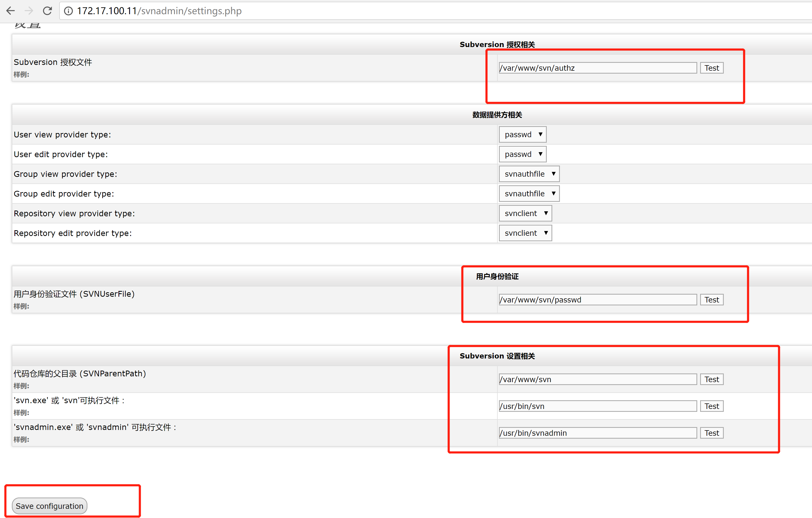Click Save configuration button
Screen dimensions: 812x518
tap(50, 506)
